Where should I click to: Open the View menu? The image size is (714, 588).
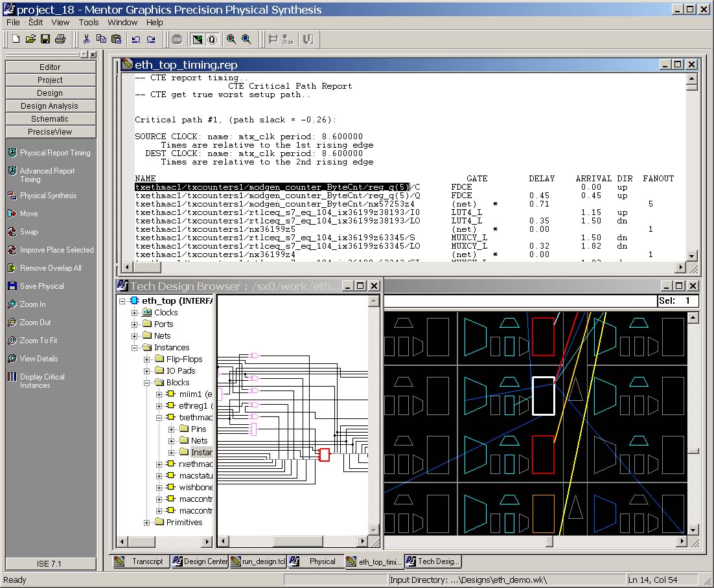tap(60, 22)
